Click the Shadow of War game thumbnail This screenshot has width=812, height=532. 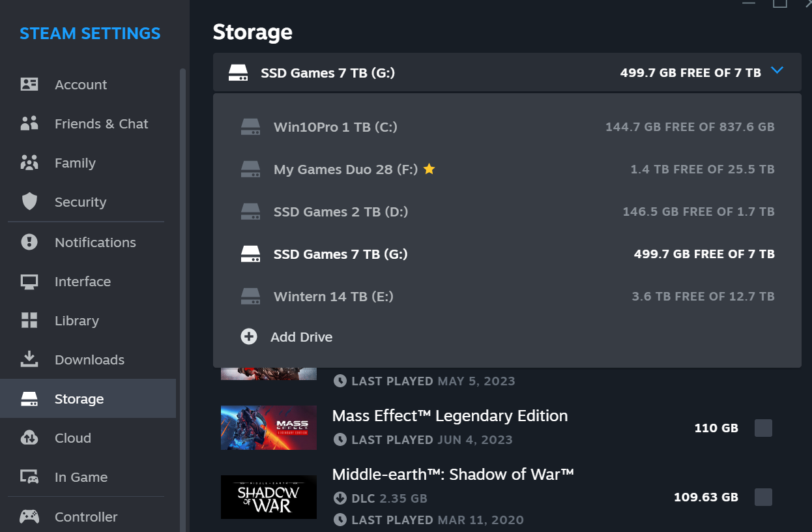(268, 497)
